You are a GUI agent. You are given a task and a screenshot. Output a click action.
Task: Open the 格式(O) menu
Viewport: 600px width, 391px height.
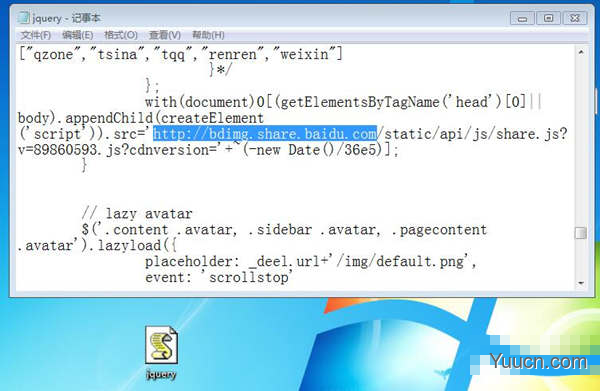click(x=121, y=35)
